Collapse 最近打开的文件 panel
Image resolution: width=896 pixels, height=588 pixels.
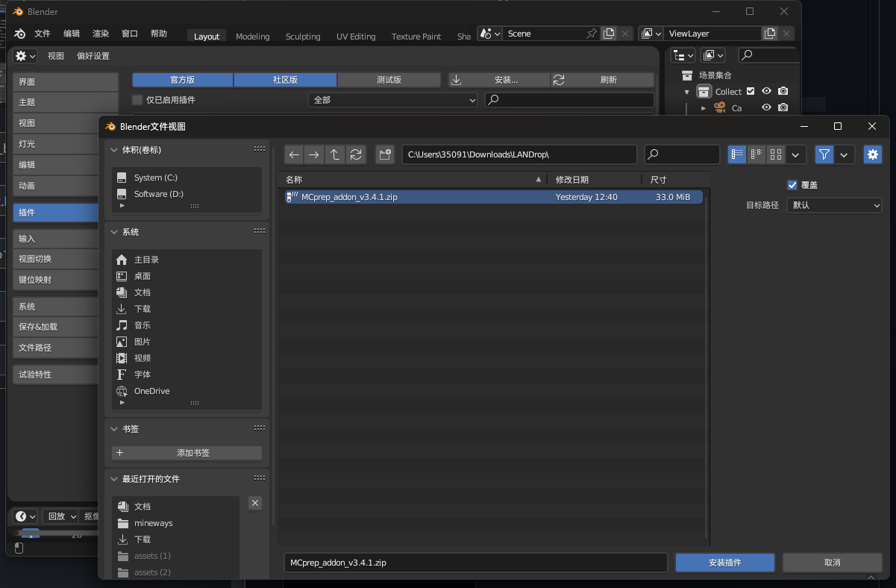pos(114,479)
